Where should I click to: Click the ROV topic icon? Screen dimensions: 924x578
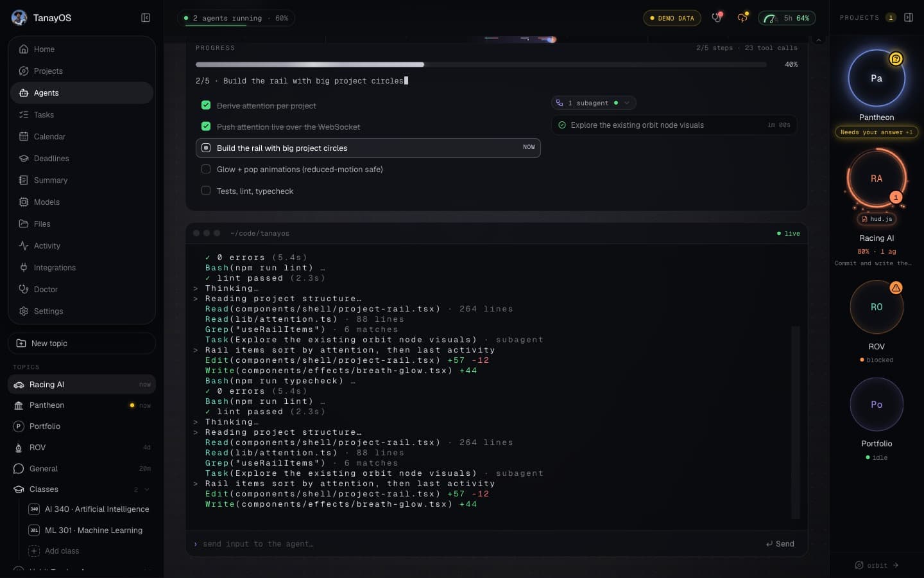[19, 448]
